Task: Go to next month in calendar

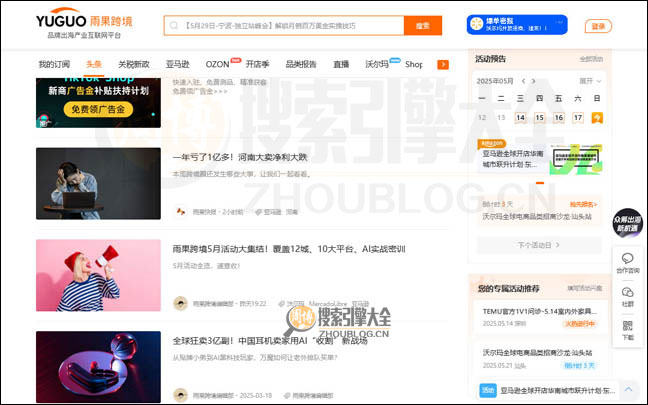Action: click(534, 81)
